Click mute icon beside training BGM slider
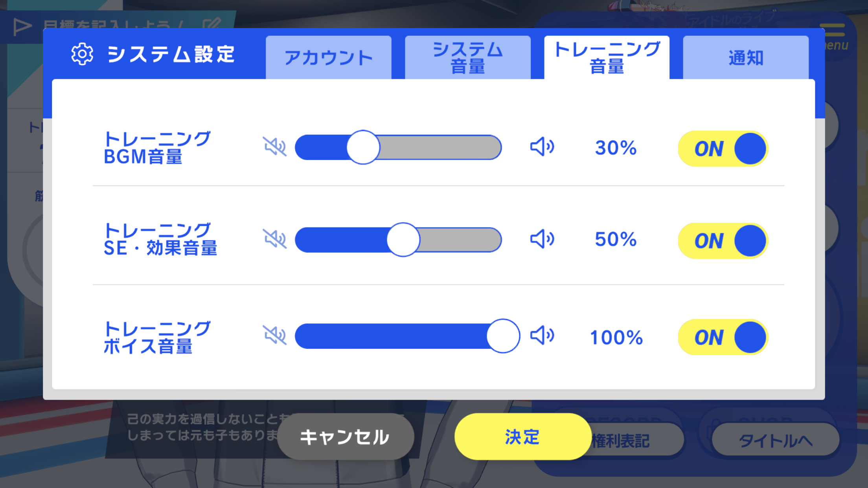Viewport: 868px width, 488px height. [275, 147]
